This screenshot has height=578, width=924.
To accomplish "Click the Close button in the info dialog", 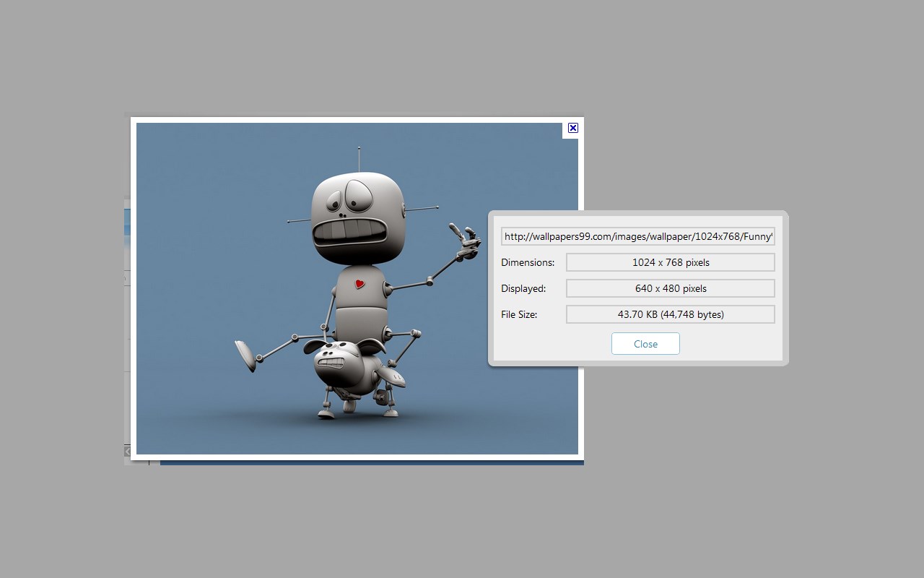I will coord(645,344).
